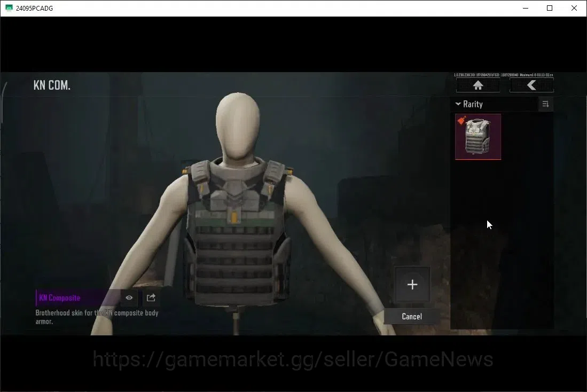
Task: Expand the Rarity filter dropdown
Action: pyautogui.click(x=469, y=104)
